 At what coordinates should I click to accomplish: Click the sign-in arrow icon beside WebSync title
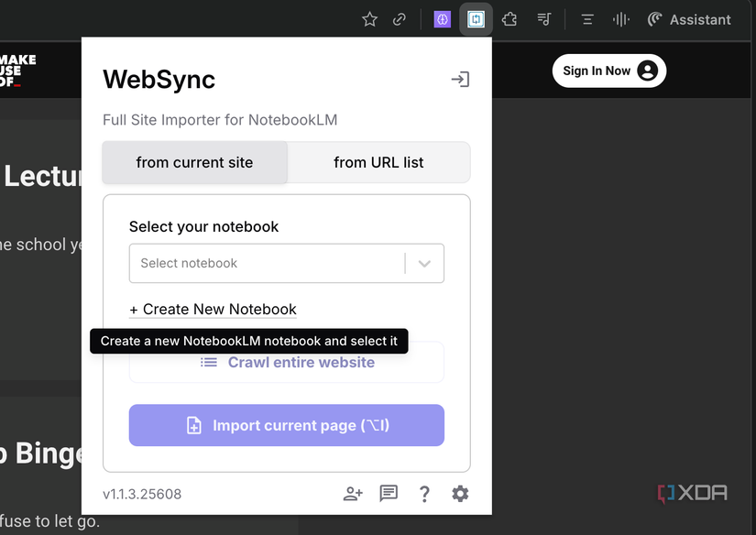pos(460,80)
